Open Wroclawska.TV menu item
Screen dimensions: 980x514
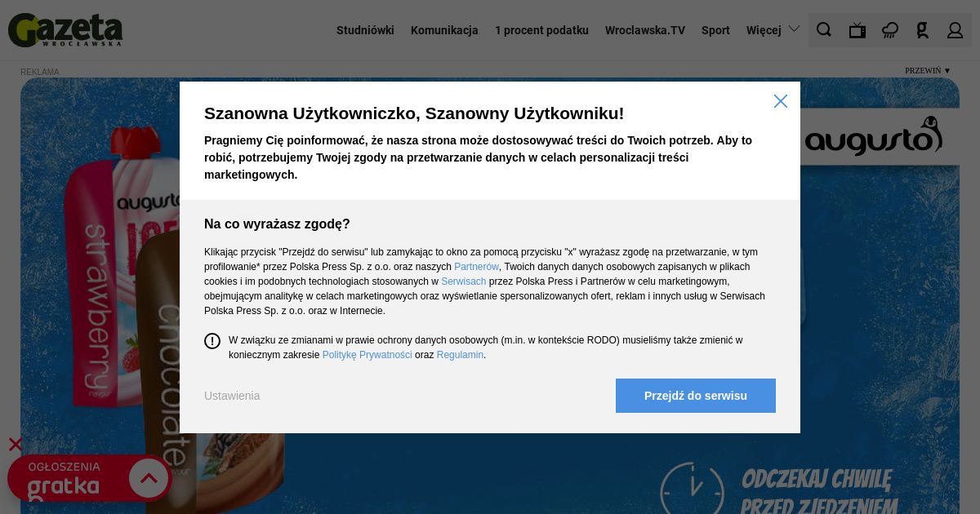[x=645, y=30]
